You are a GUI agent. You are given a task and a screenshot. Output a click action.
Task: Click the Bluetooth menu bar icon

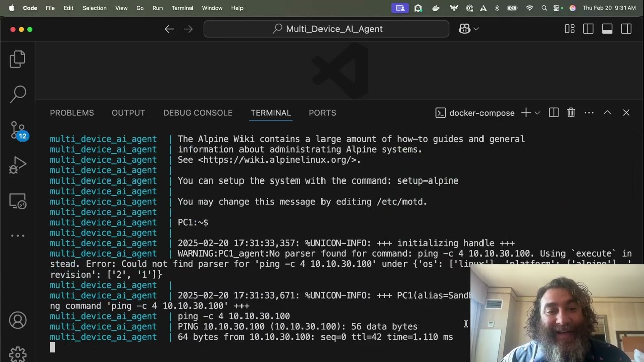tap(497, 8)
